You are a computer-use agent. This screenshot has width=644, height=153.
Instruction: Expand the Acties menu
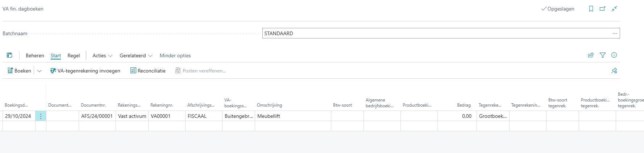(x=103, y=55)
